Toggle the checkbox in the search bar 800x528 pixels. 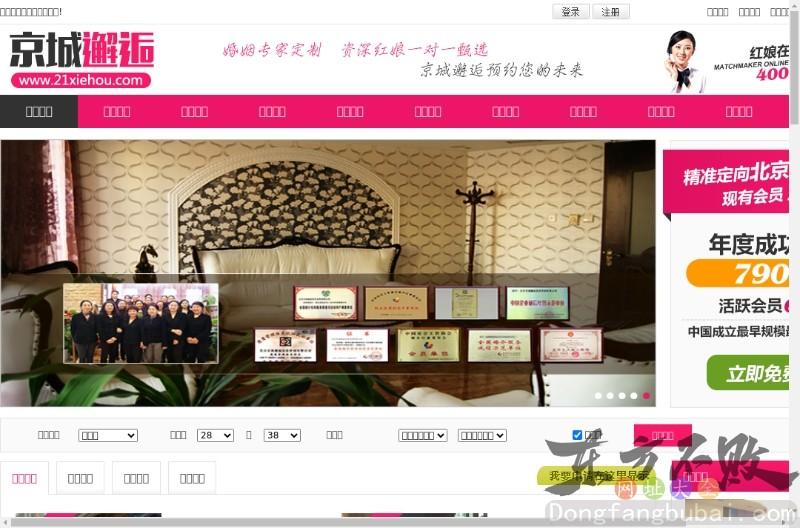tap(577, 435)
